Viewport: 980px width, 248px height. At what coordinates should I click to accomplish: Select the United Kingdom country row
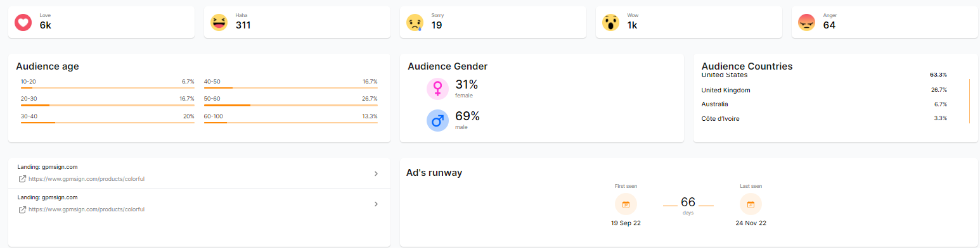click(x=824, y=90)
